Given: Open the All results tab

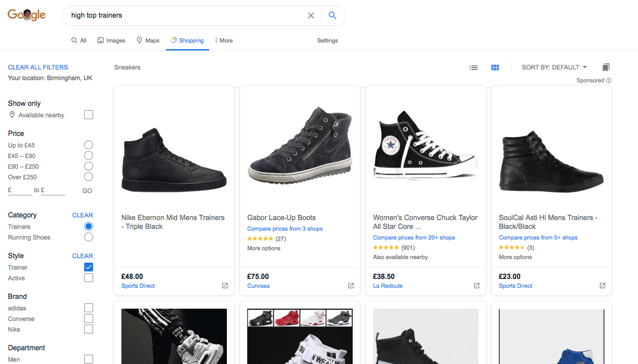Looking at the screenshot, I should pos(79,40).
